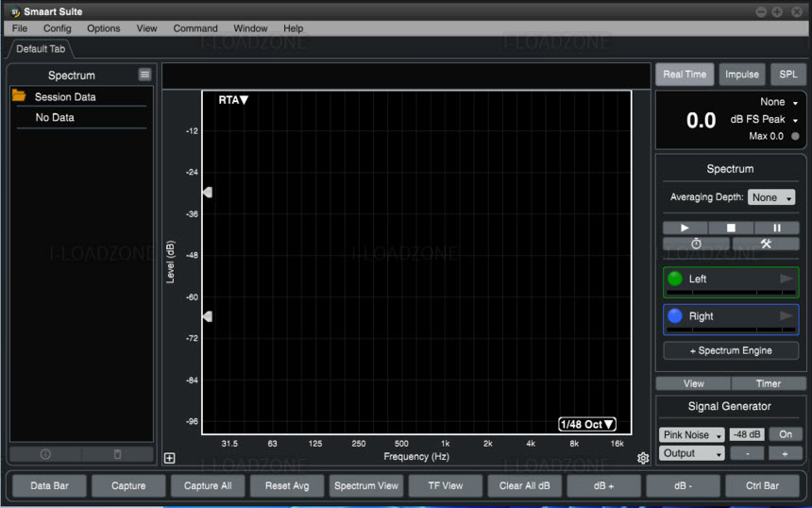Screen dimensions: 812x508
Task: Select the No Data row
Action: [x=81, y=117]
